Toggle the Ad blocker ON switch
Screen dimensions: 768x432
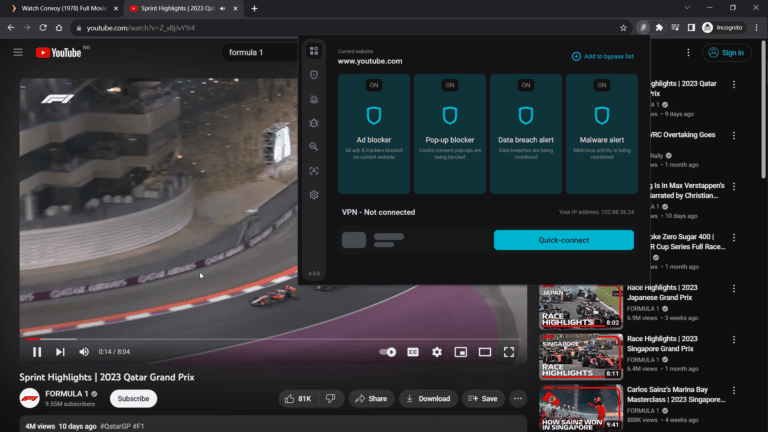374,85
